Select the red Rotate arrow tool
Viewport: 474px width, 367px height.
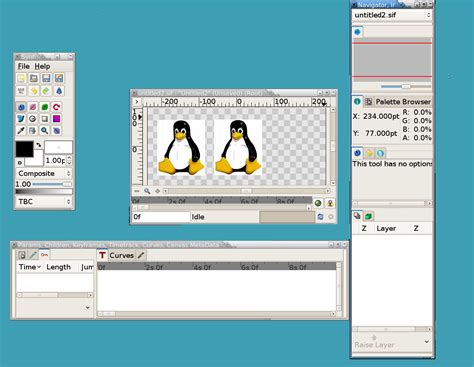pyautogui.click(x=56, y=107)
